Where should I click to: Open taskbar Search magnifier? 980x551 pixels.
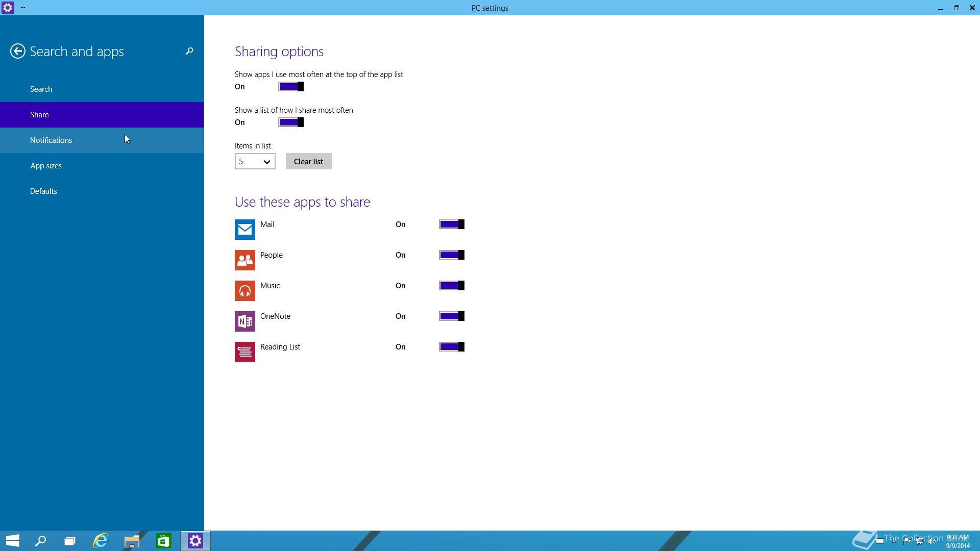(x=40, y=541)
